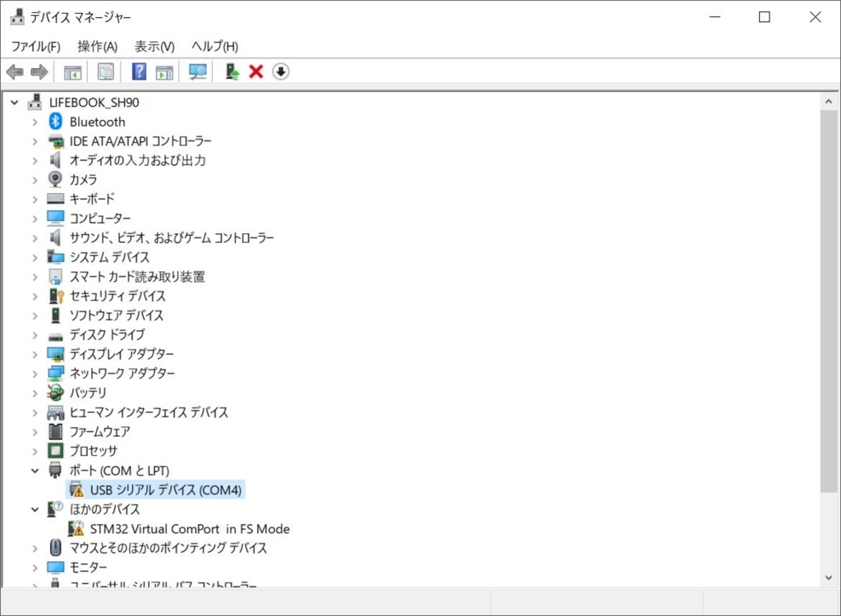The width and height of the screenshot is (841, 616).
Task: Select the ほかのデバイス label
Action: (x=104, y=509)
